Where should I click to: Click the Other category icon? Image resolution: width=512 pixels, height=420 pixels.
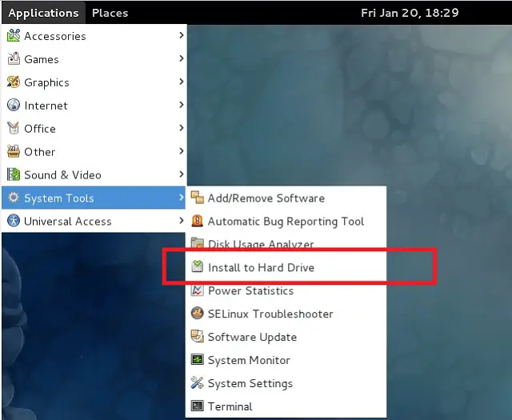14,151
